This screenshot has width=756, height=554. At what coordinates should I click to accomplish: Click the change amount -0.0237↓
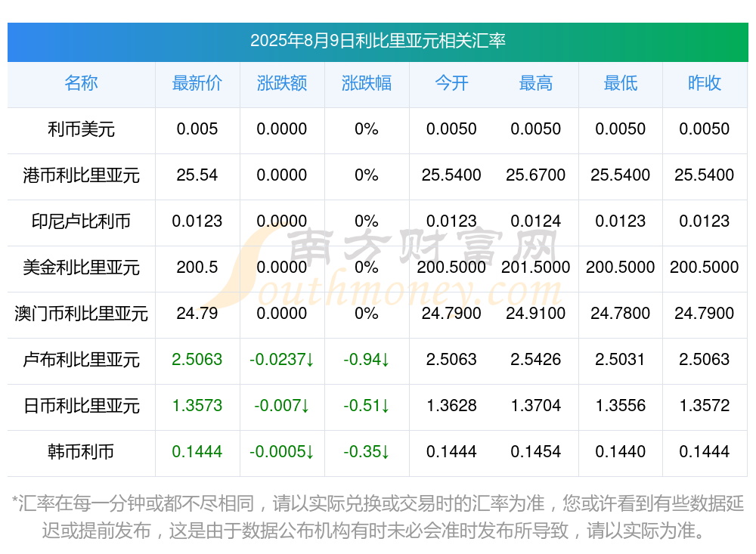(282, 360)
